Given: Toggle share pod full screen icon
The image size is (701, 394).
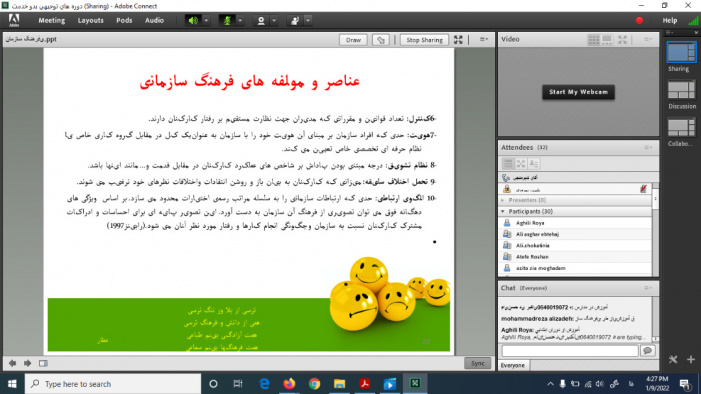Looking at the screenshot, I should 458,40.
